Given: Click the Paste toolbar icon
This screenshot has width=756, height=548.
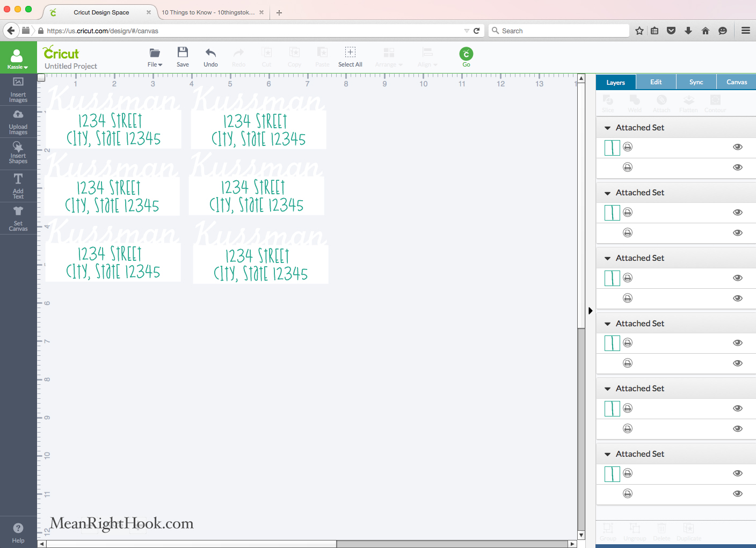Looking at the screenshot, I should tap(322, 57).
